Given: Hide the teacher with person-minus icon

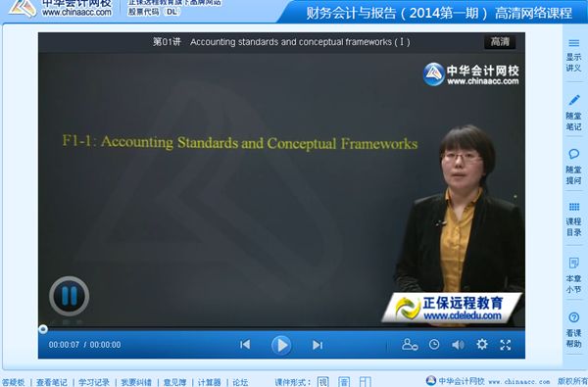Looking at the screenshot, I should pos(410,344).
